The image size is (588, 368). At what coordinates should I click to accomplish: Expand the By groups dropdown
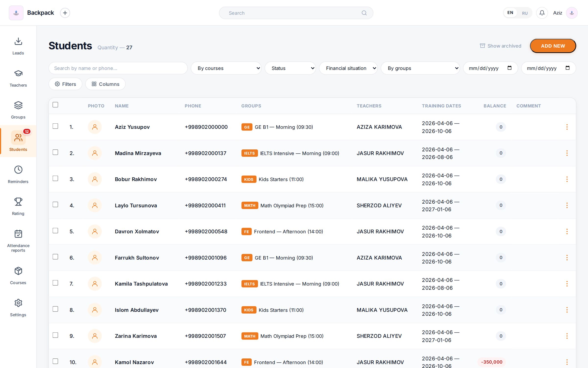pyautogui.click(x=420, y=68)
